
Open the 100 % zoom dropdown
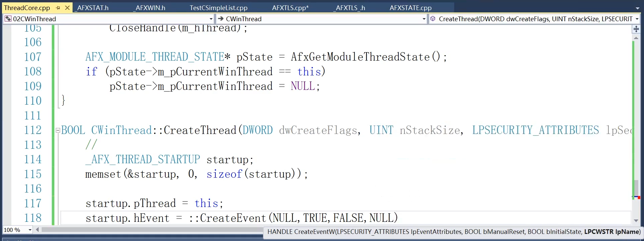[x=30, y=230]
